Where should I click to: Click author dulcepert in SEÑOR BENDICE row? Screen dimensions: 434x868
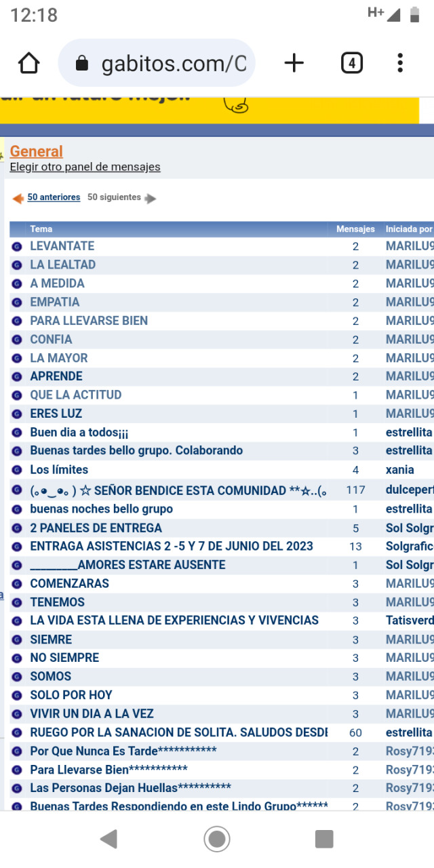point(410,490)
